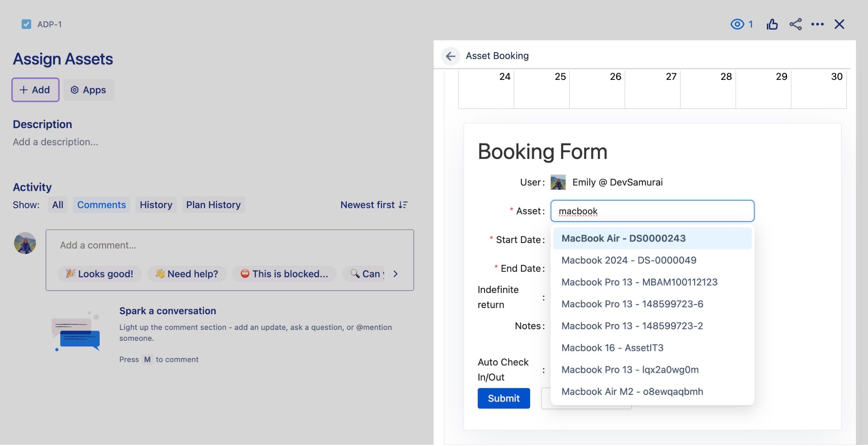868x446 pixels.
Task: Click Emily's avatar in the Booking Form
Action: (x=557, y=182)
